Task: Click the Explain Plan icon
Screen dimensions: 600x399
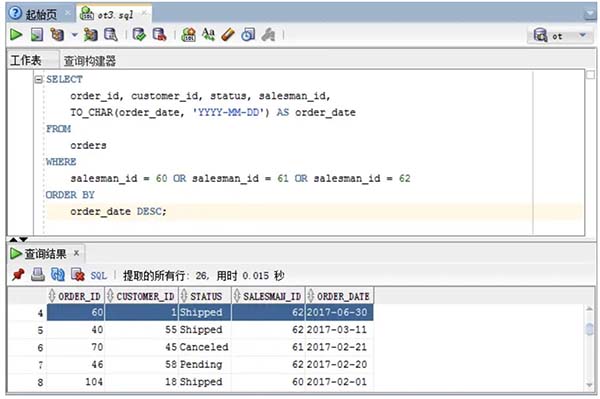Action: tap(57, 35)
